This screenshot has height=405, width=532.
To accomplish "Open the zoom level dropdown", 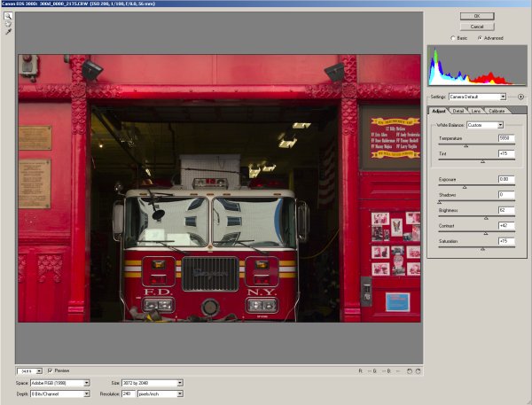I will tap(29, 371).
